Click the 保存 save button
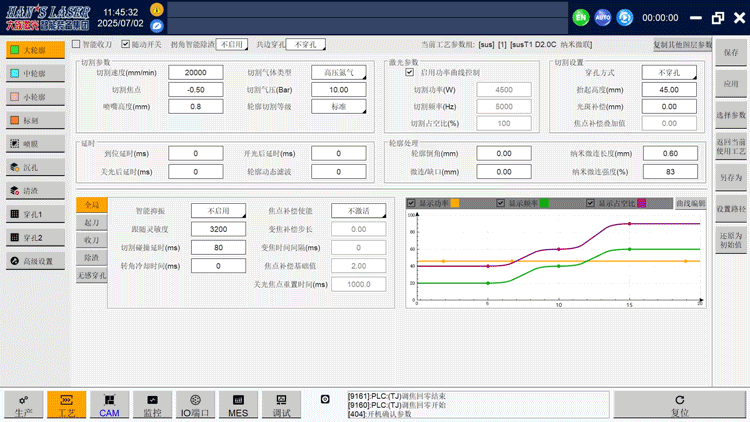Image resolution: width=750 pixels, height=422 pixels. 731,52
